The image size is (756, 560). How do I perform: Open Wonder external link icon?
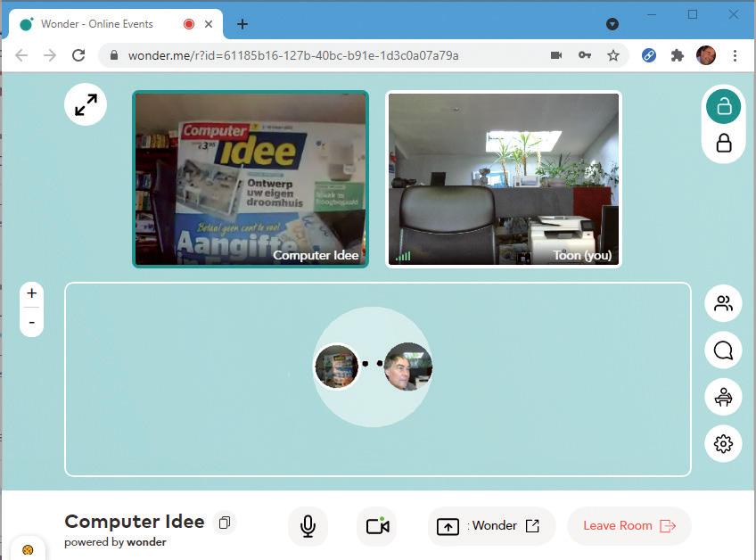click(x=532, y=526)
